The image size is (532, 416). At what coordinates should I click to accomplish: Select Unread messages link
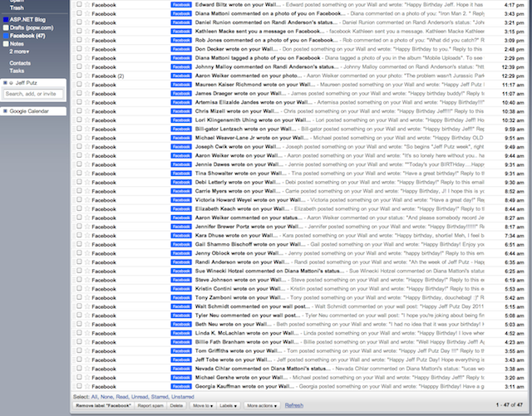140,397
